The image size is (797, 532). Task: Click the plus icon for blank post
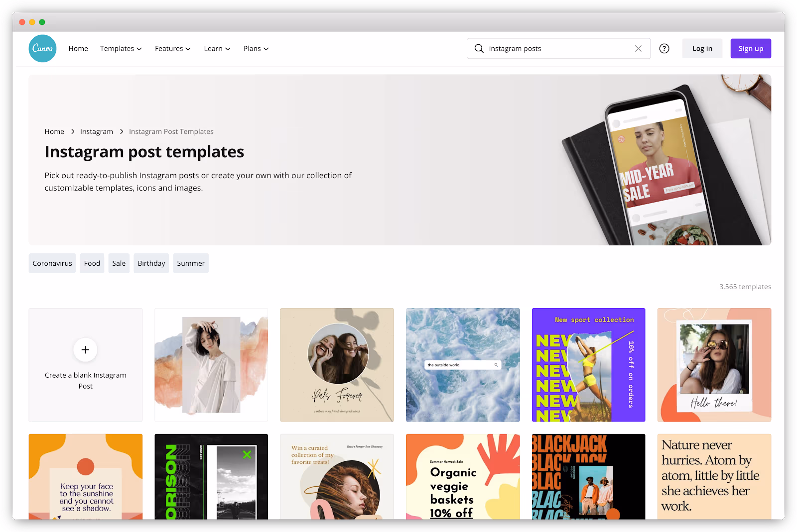pyautogui.click(x=85, y=350)
